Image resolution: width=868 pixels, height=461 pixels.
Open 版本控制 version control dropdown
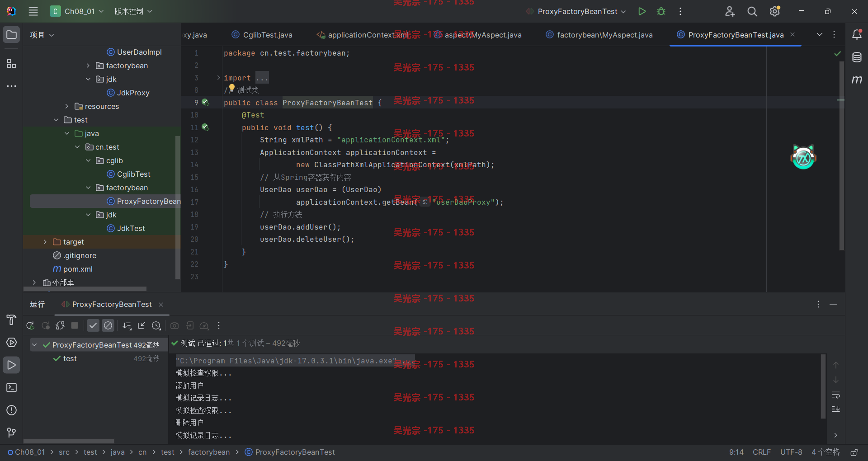click(133, 11)
